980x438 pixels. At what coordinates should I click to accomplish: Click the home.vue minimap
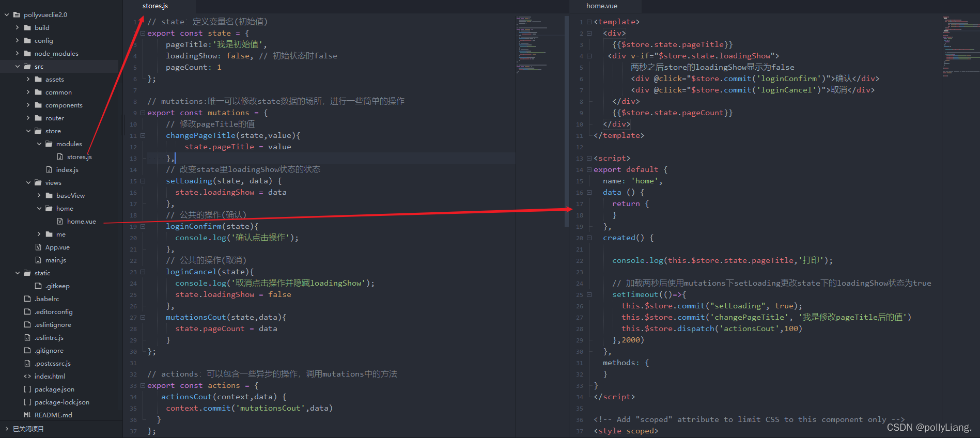coord(960,45)
